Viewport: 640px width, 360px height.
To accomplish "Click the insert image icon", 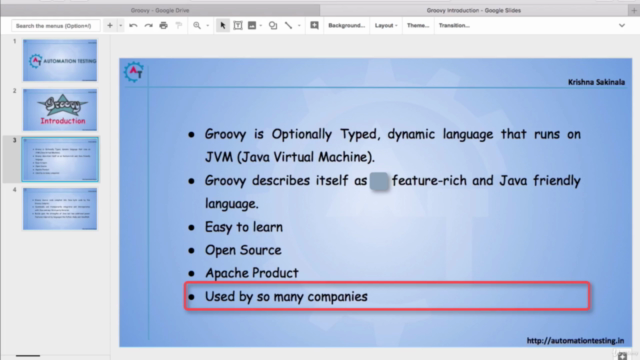I will (x=252, y=25).
